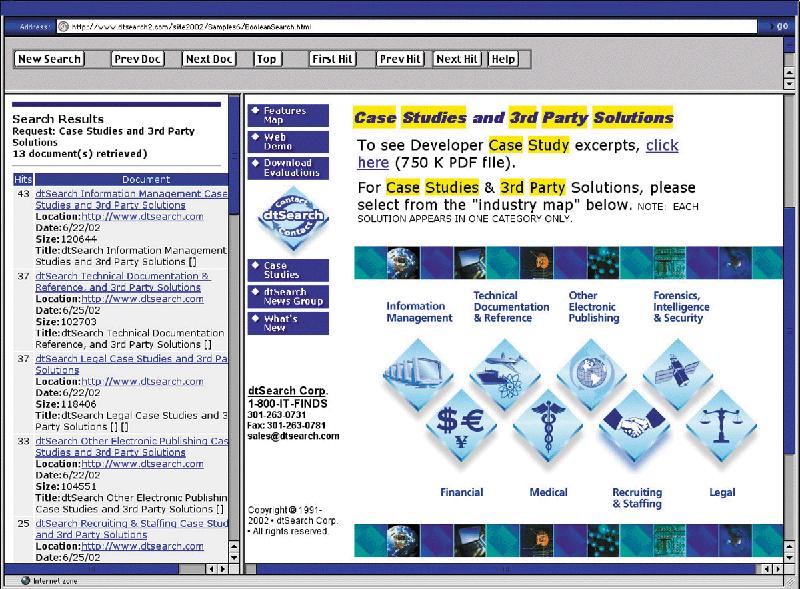Select the Recruiting & Staffing label
This screenshot has height=589, width=800.
637,498
